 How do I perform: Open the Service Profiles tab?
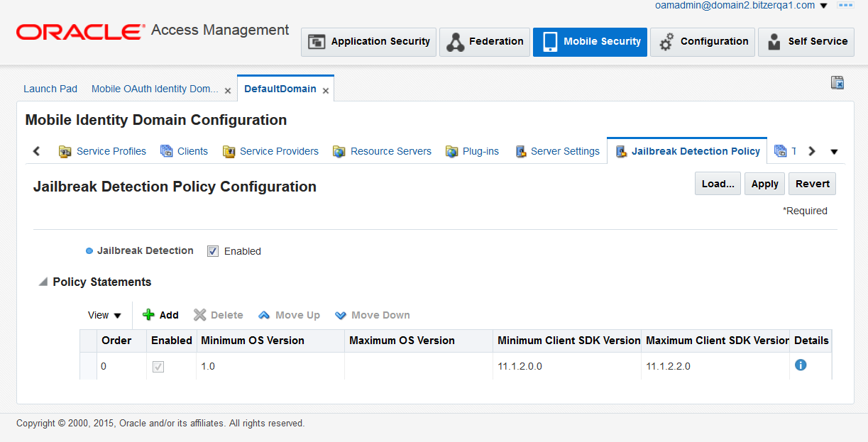102,151
